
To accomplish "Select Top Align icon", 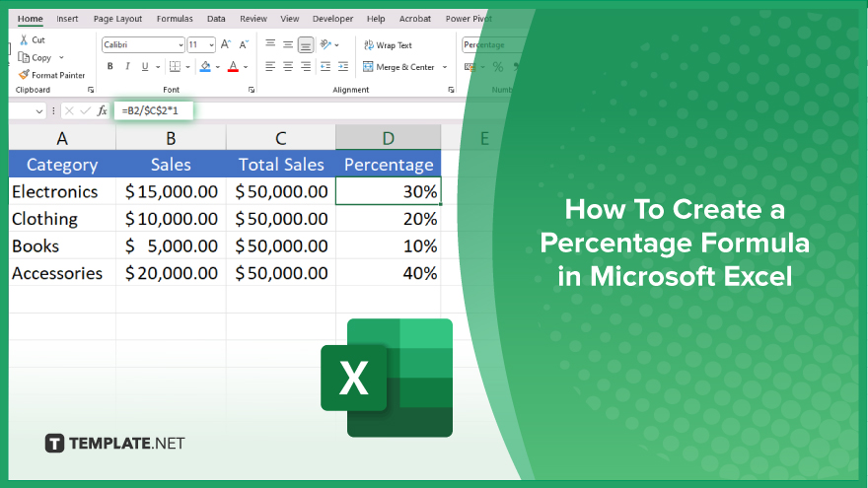I will 270,44.
